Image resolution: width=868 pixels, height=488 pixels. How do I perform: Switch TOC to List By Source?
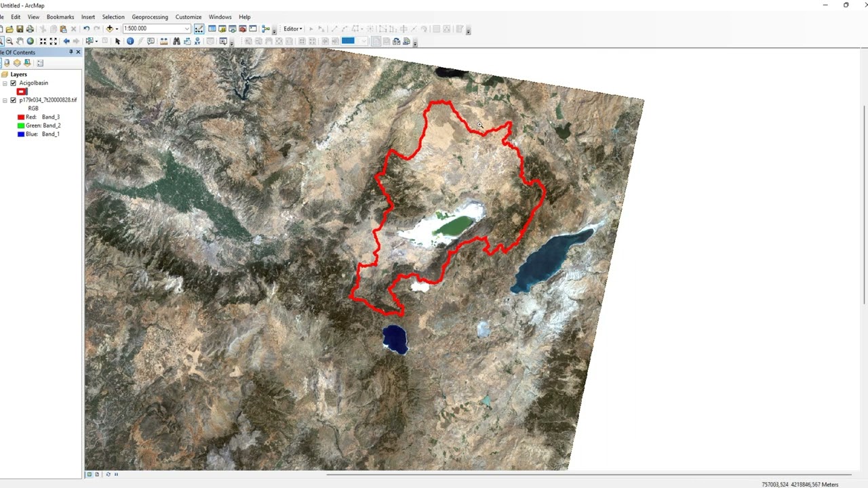pyautogui.click(x=7, y=63)
